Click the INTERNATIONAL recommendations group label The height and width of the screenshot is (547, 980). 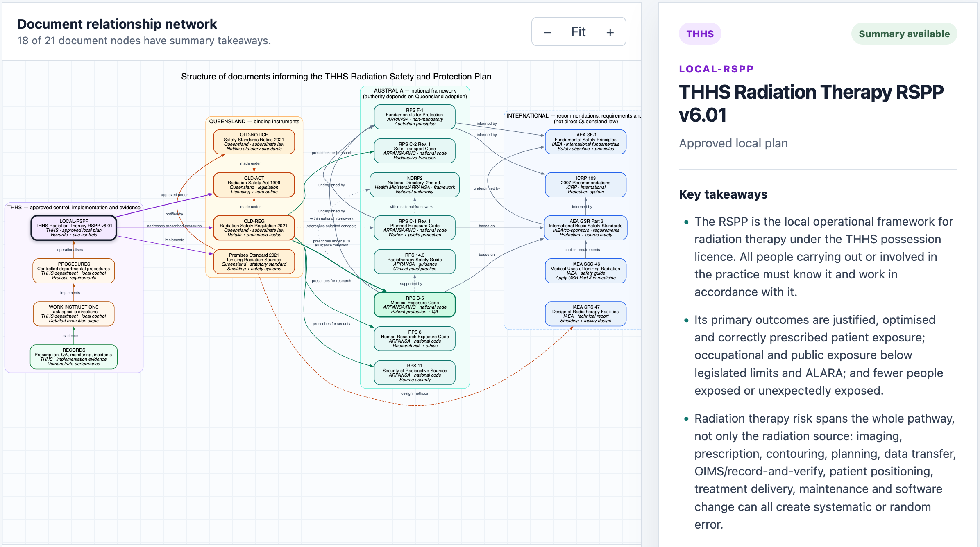click(x=574, y=119)
